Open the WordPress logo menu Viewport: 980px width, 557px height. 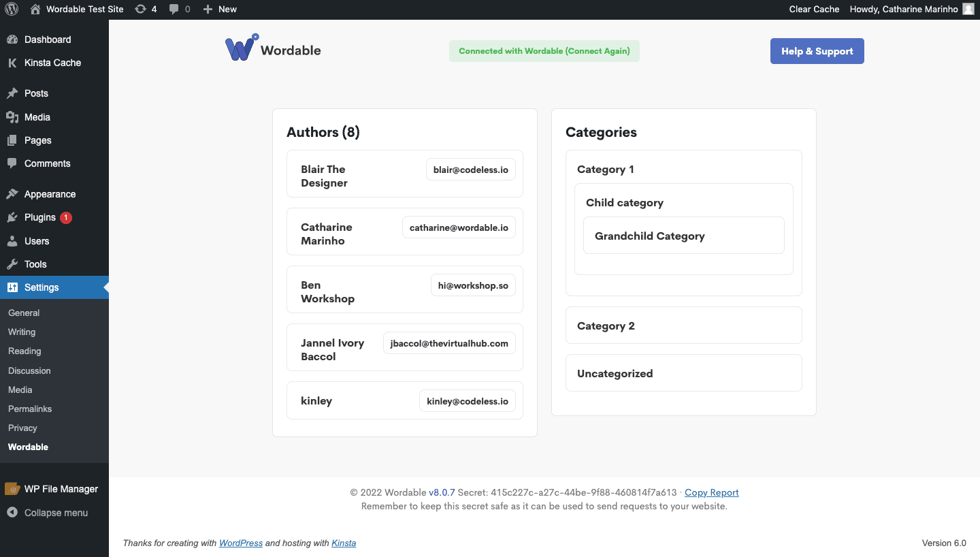click(x=11, y=9)
